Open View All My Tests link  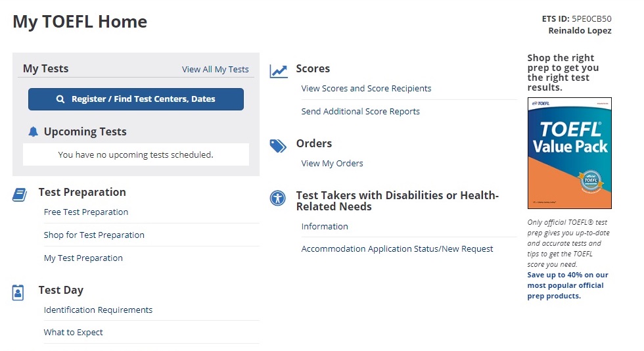point(216,70)
